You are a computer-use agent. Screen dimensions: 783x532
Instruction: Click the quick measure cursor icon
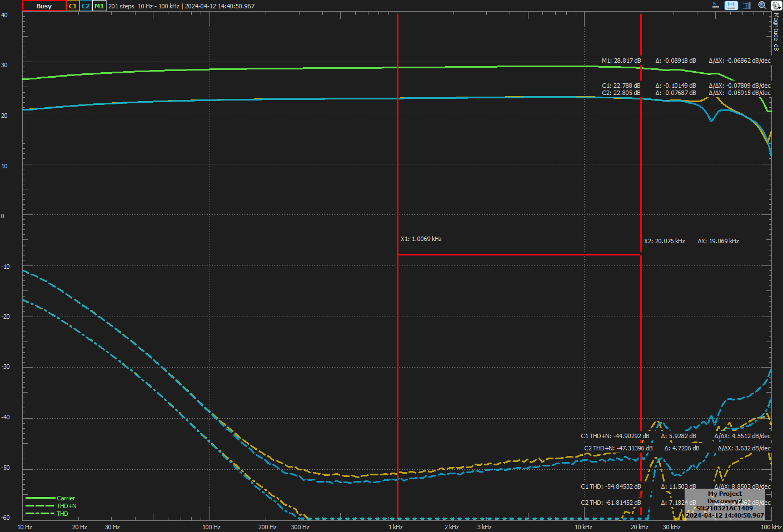point(716,6)
